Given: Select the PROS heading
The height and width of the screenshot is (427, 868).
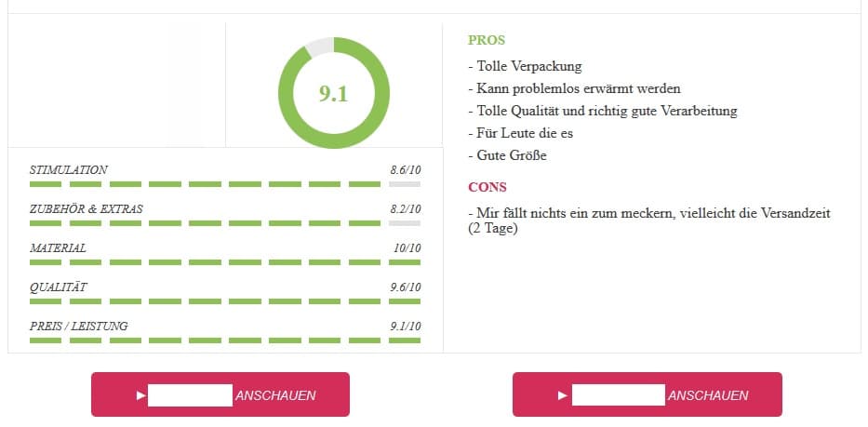Looking at the screenshot, I should tap(487, 40).
